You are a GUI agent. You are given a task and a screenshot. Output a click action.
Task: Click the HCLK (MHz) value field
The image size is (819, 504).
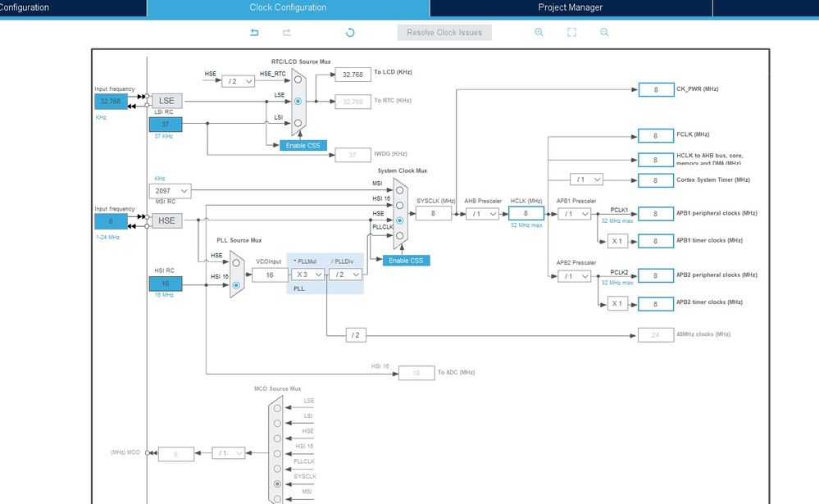(x=526, y=213)
